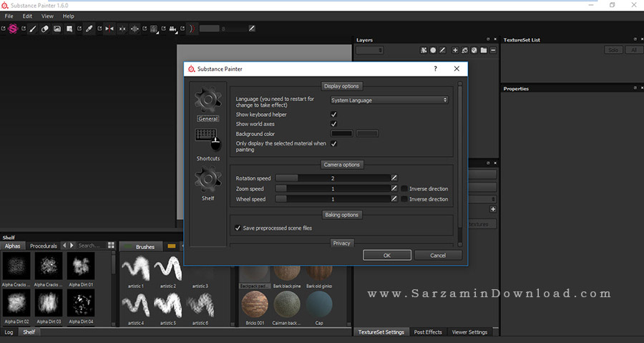Screen dimensions: 644x343
Task: Click the pink Substance logo toolbar icon
Action: pyautogui.click(x=13, y=29)
